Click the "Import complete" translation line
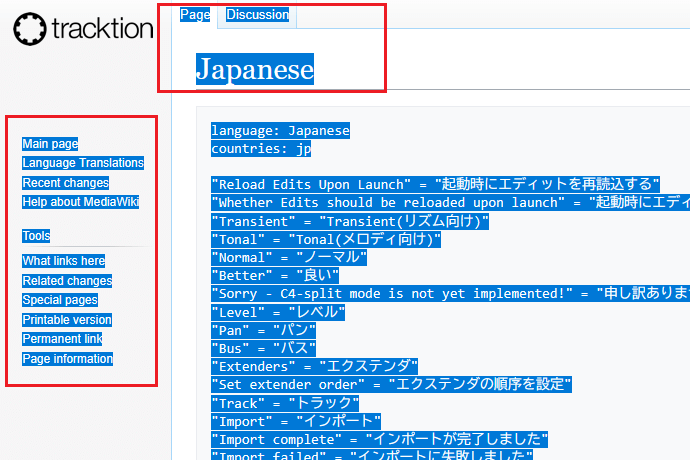This screenshot has height=460, width=690. click(x=379, y=439)
